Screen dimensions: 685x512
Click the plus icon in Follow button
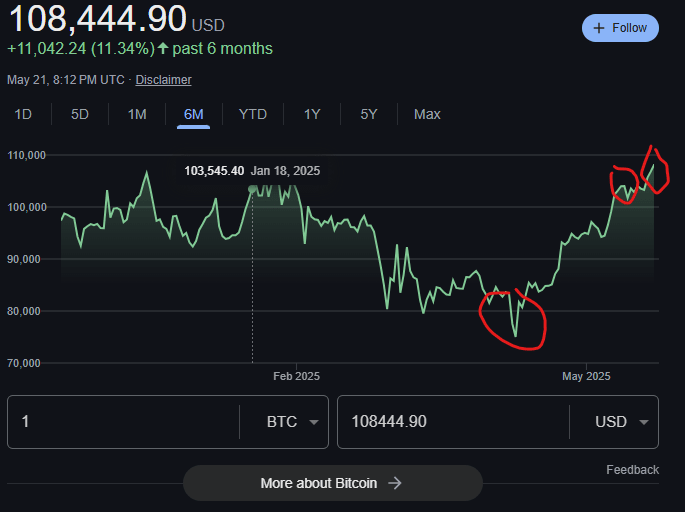599,28
